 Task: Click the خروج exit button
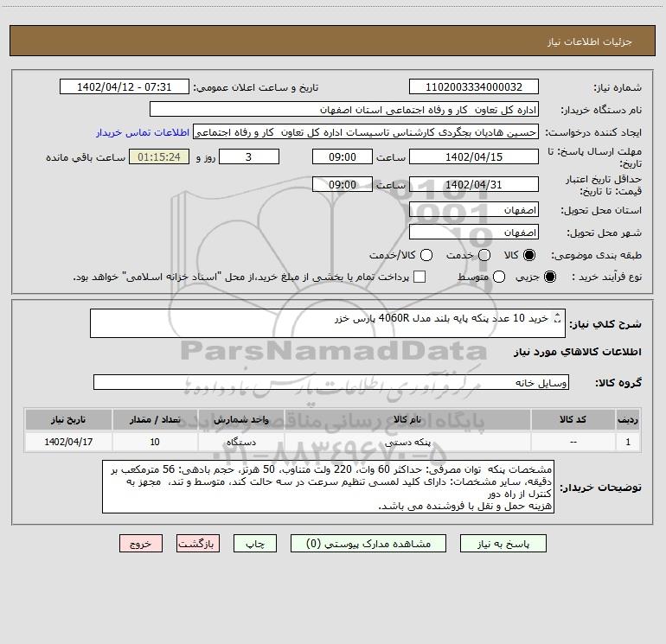point(141,544)
